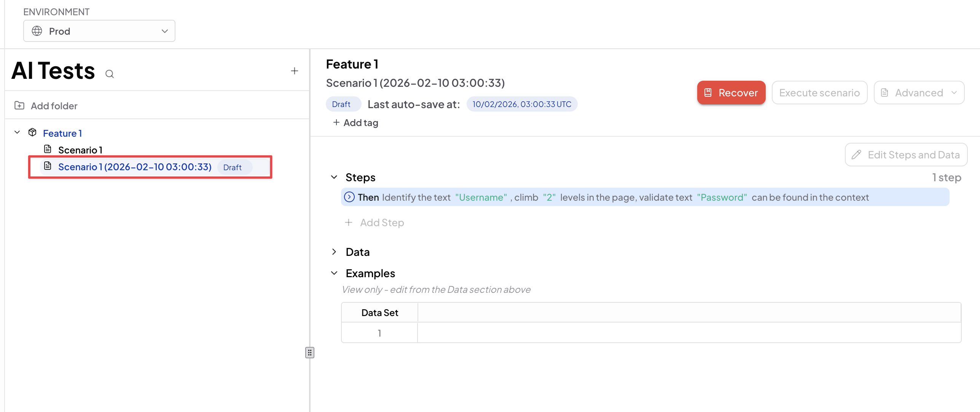Image resolution: width=980 pixels, height=412 pixels.
Task: Click the plus icon in AI Tests header
Action: tap(294, 71)
